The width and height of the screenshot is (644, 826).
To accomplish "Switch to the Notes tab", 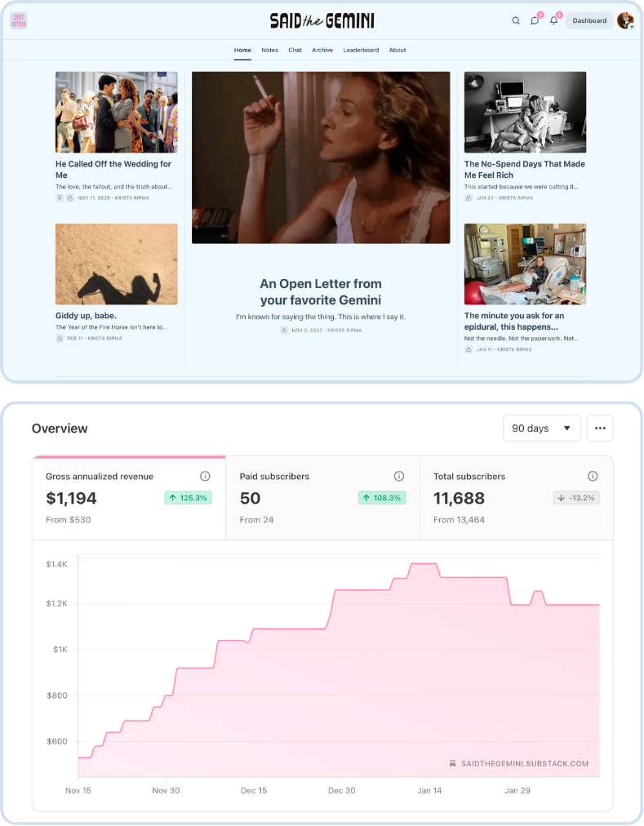I will [269, 50].
